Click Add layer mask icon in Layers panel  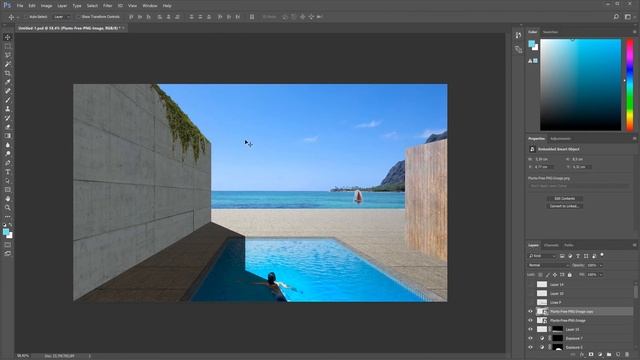coord(591,355)
